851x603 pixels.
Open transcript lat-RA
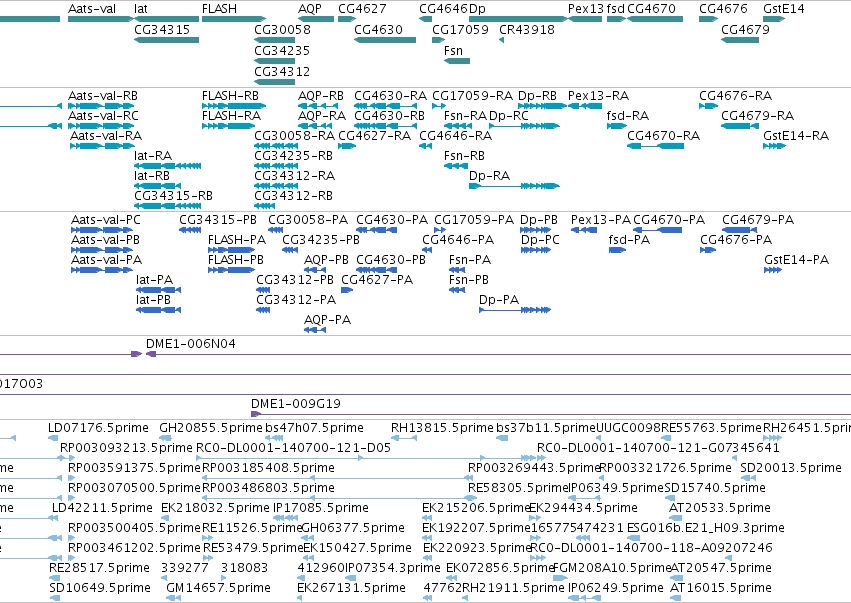pos(153,156)
